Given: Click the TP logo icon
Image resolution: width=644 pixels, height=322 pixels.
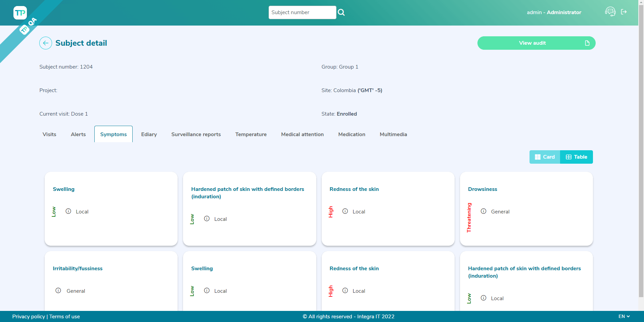Looking at the screenshot, I should (20, 13).
